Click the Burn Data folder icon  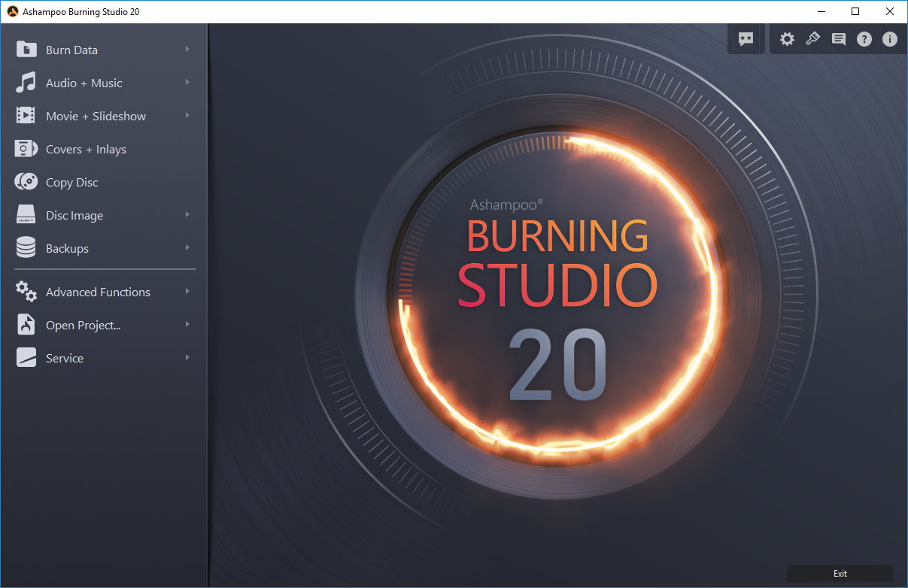coord(26,50)
